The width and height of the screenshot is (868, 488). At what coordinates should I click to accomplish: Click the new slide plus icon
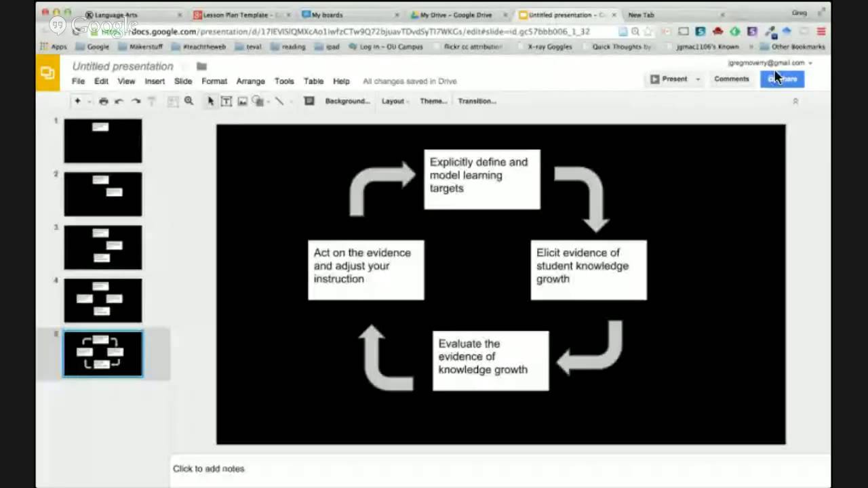point(77,101)
